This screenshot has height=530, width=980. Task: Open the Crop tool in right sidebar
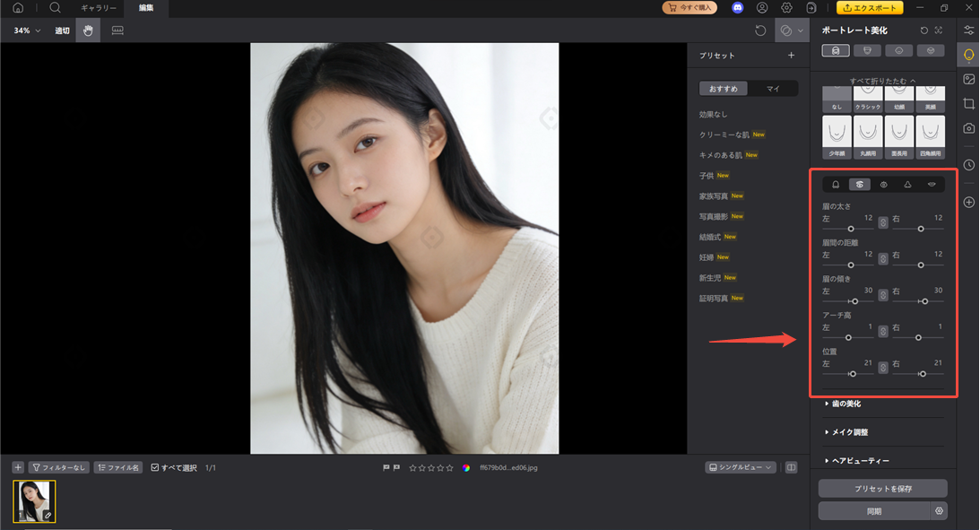[x=968, y=104]
